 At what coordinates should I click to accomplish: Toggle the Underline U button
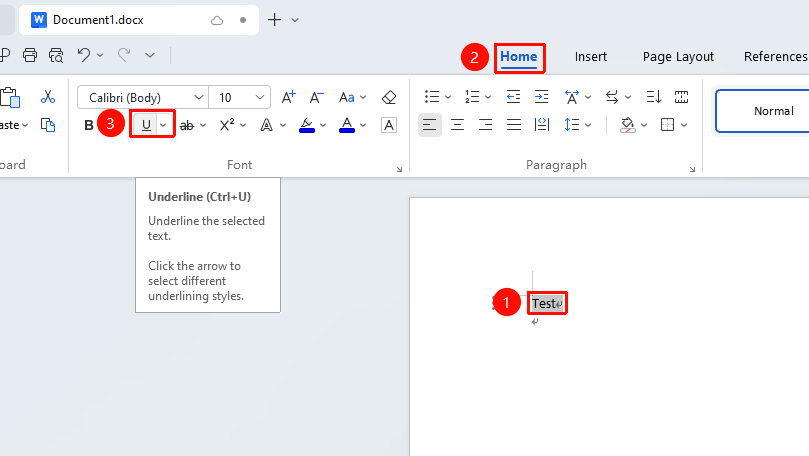(x=146, y=125)
